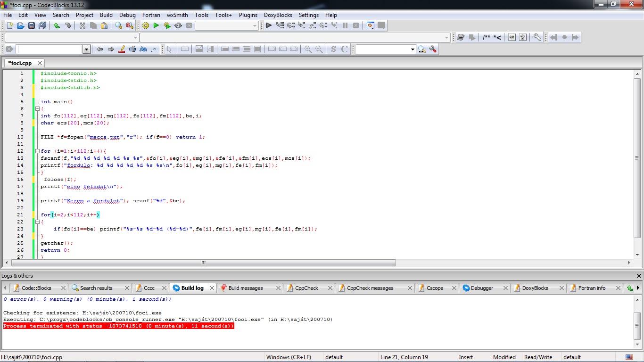This screenshot has height=362, width=644.
Task: Click the jump search input field
Action: (50, 49)
